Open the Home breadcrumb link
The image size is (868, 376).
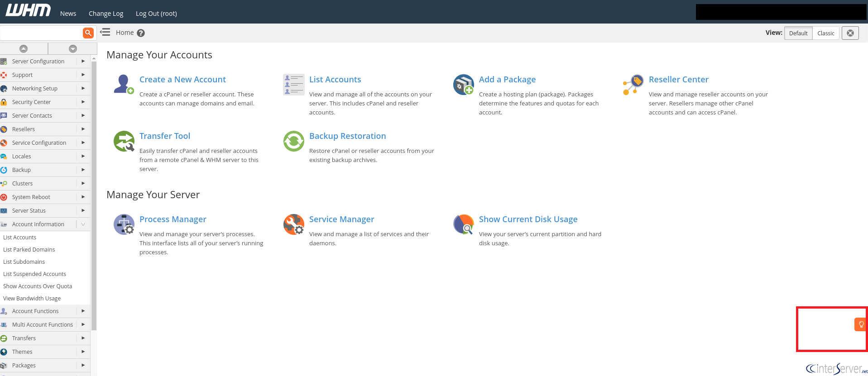125,33
